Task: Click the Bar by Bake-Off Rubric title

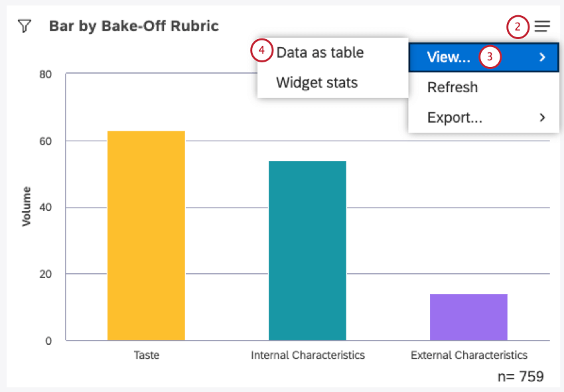Action: click(x=134, y=27)
